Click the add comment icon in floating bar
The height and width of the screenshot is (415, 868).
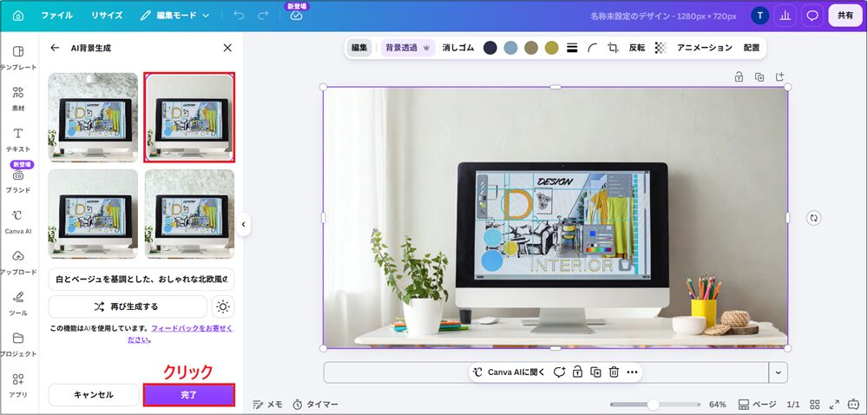coord(559,372)
